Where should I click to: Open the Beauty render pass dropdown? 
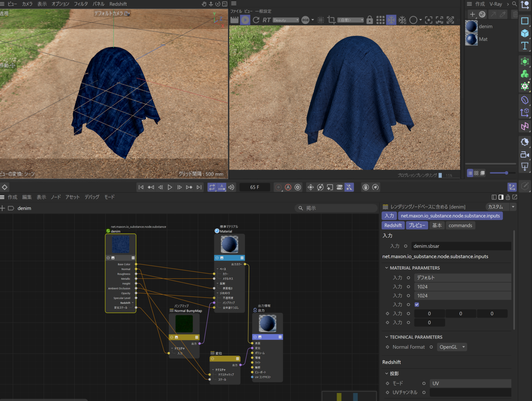pyautogui.click(x=285, y=20)
